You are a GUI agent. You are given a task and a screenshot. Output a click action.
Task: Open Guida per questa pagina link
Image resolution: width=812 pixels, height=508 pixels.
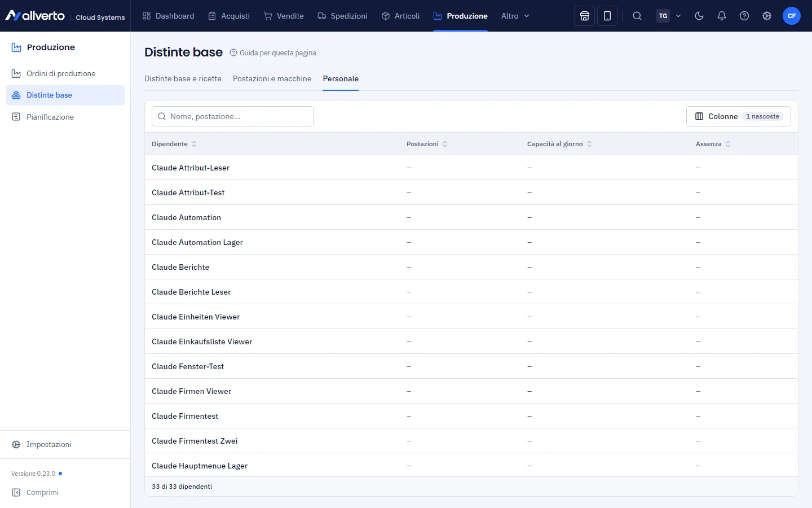coord(273,52)
